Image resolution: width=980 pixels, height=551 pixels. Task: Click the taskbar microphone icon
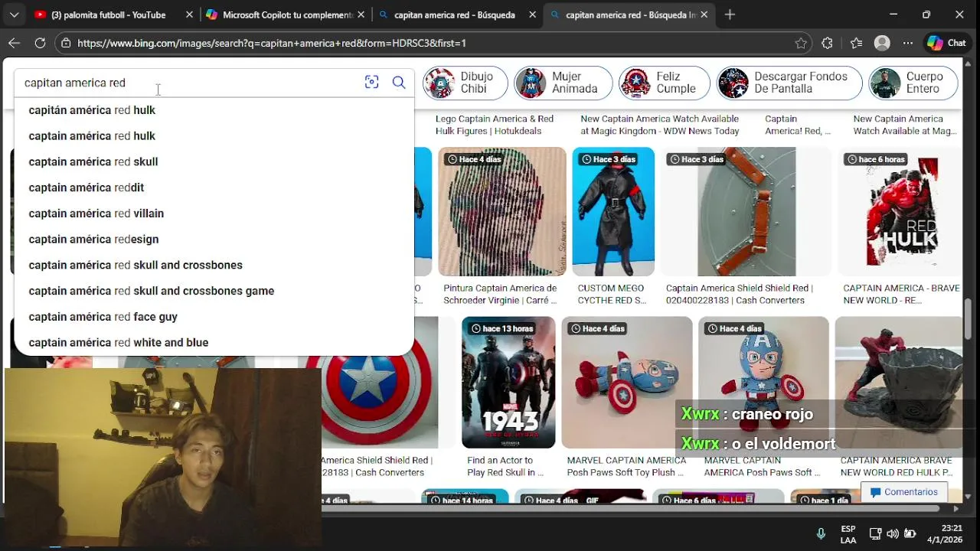click(821, 534)
